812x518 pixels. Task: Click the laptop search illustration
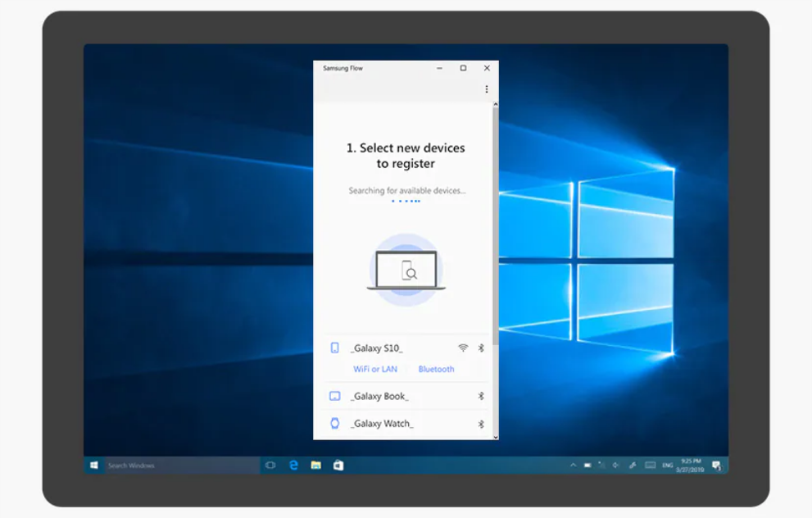pyautogui.click(x=406, y=270)
